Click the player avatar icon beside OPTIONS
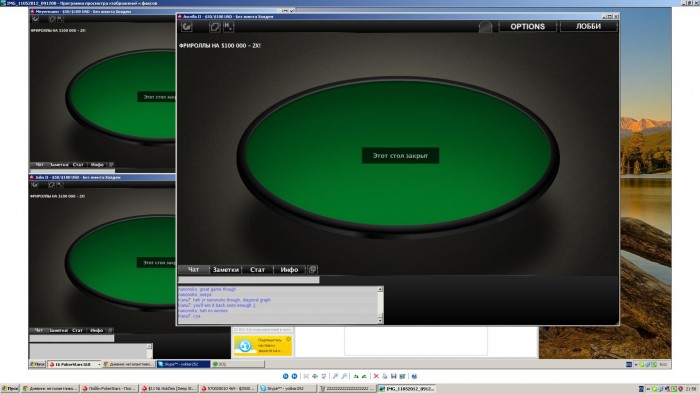Screen dimensions: 700x394 [485, 27]
